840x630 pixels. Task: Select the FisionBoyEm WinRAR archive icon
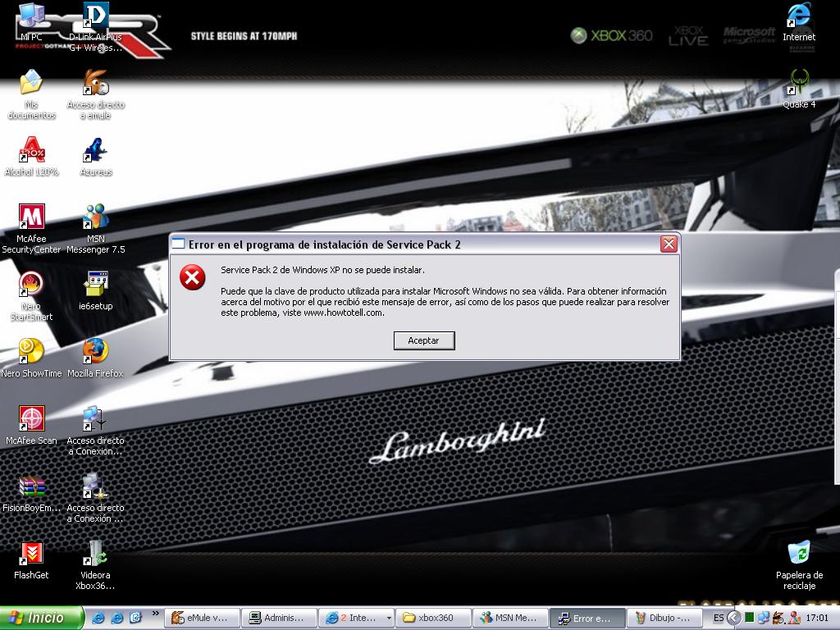(x=31, y=493)
